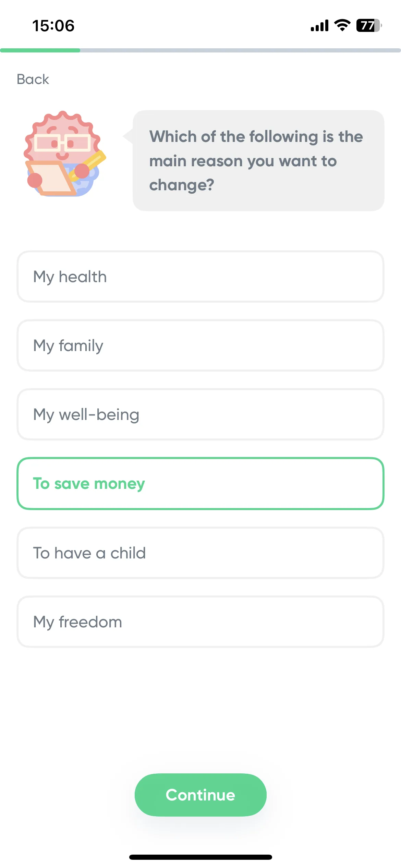Tap the brain mascot illustration

pos(64,154)
